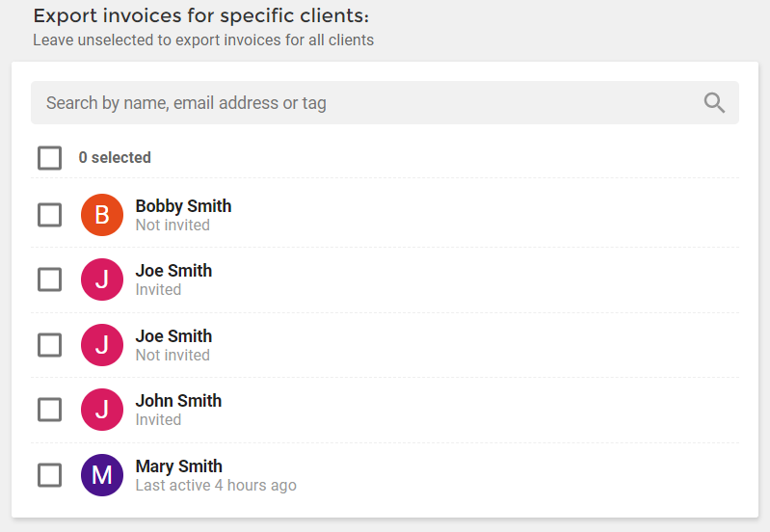The height and width of the screenshot is (532, 770).
Task: Select the Joe Smith name with Invited status
Action: [173, 271]
